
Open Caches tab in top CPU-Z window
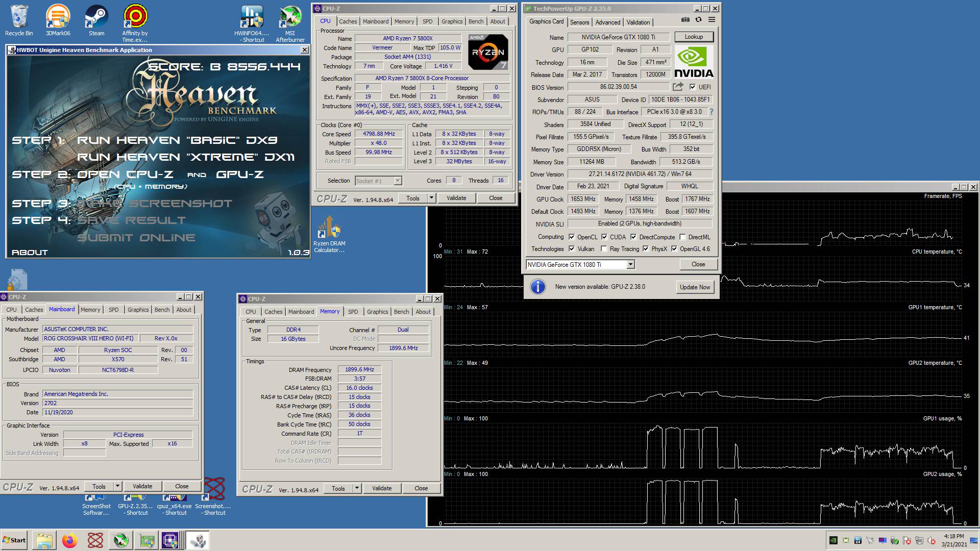(348, 21)
